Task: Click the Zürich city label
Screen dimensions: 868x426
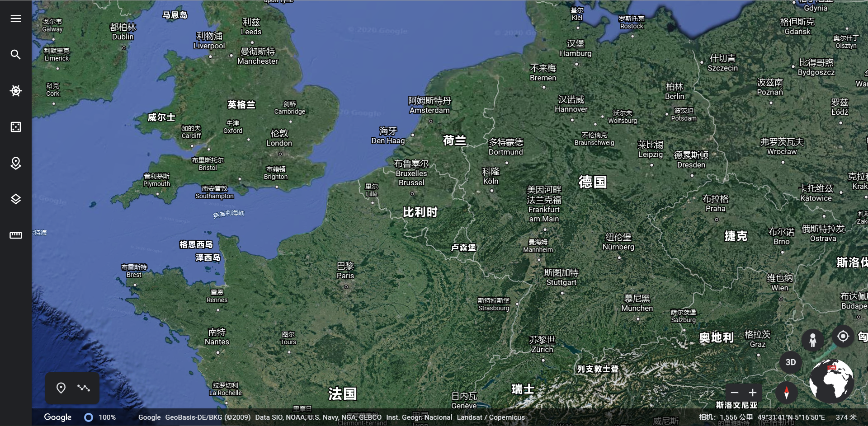Action: (x=542, y=344)
